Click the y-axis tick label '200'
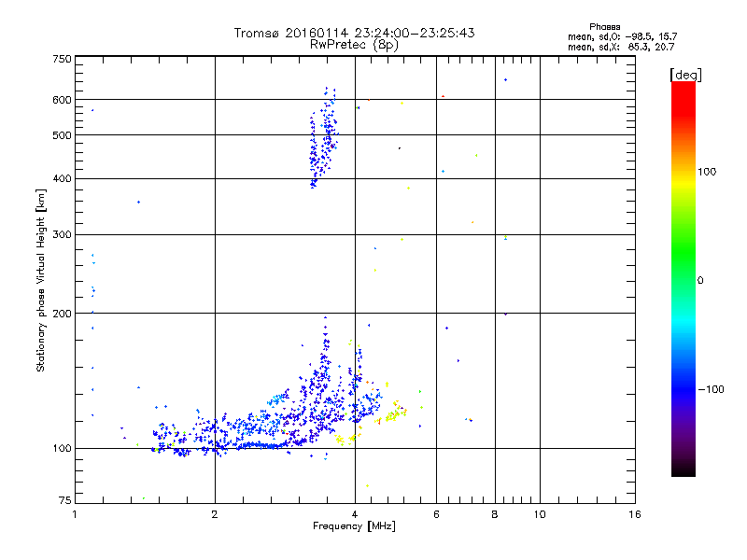 pyautogui.click(x=62, y=314)
